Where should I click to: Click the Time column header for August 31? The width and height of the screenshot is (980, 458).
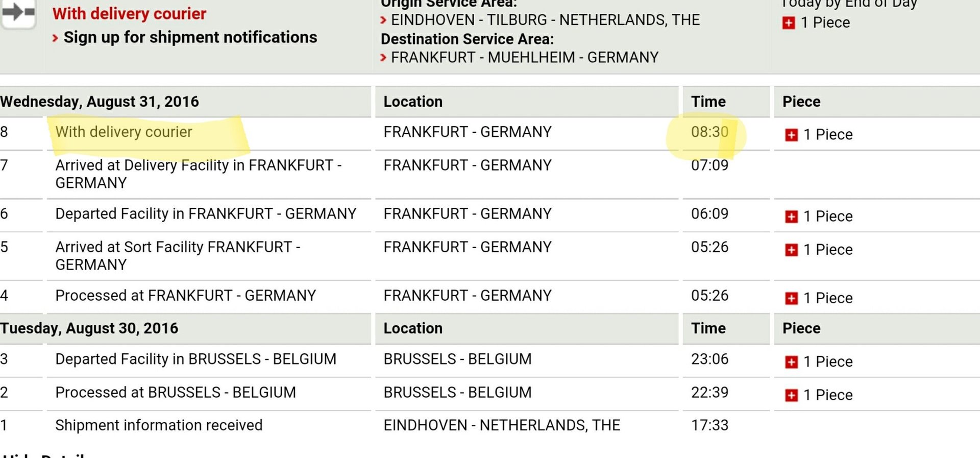(x=708, y=102)
